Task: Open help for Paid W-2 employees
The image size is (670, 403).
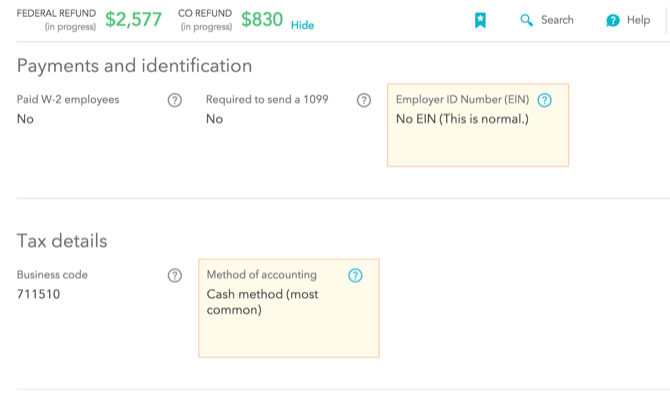Action: point(175,100)
